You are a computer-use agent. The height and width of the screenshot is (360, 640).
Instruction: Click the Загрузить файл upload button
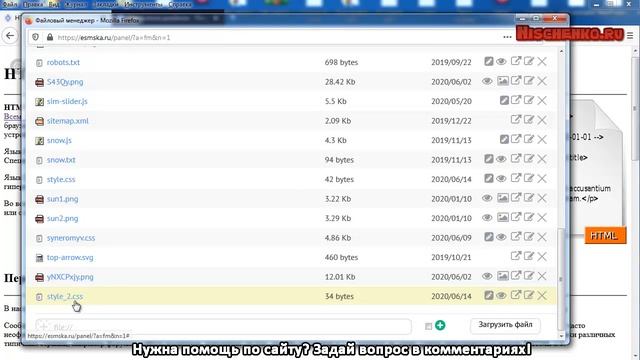point(505,325)
